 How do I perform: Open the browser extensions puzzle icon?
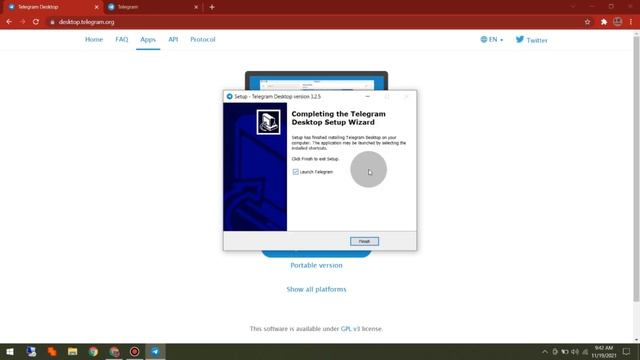[604, 22]
